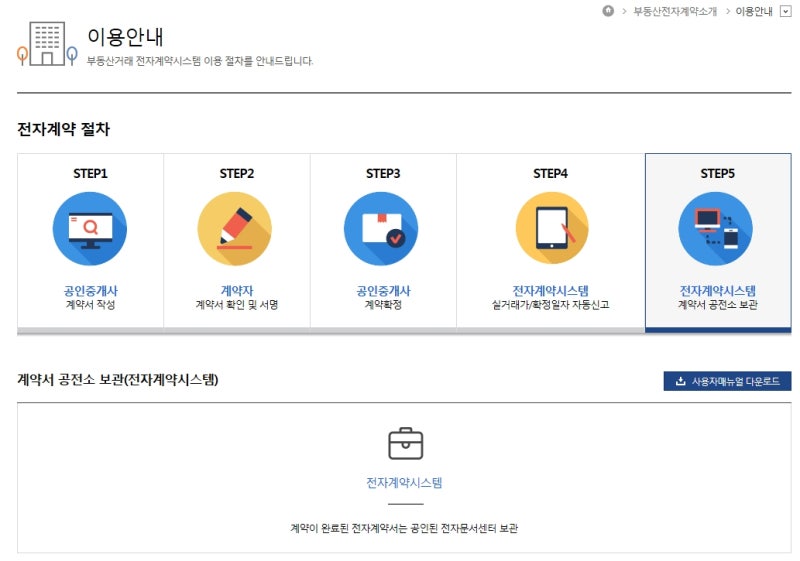
Task: Click the STEP5 computer-to-phone sync icon
Action: click(x=715, y=228)
